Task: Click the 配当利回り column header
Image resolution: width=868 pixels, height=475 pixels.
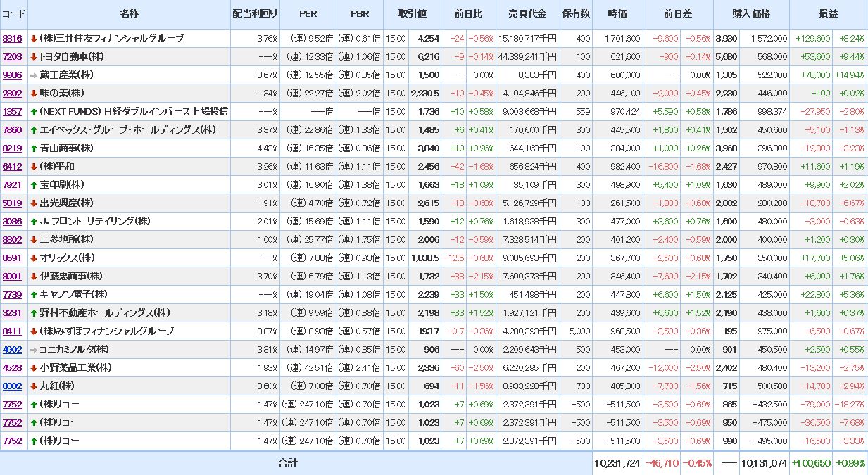Action: (x=255, y=14)
